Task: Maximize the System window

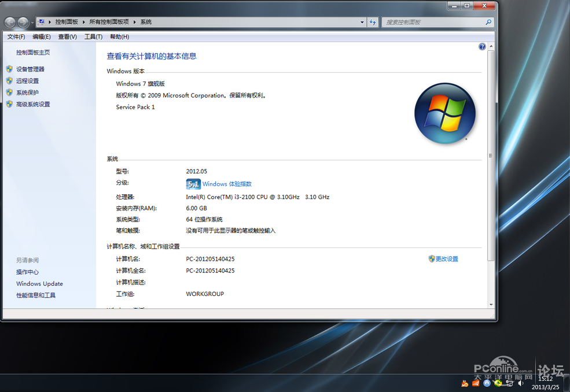Action: click(467, 5)
